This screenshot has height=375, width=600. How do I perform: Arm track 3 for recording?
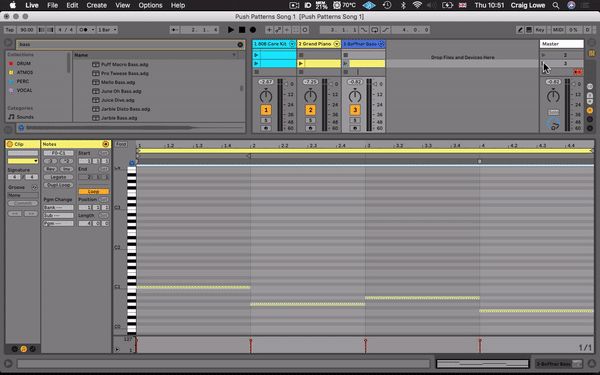355,128
